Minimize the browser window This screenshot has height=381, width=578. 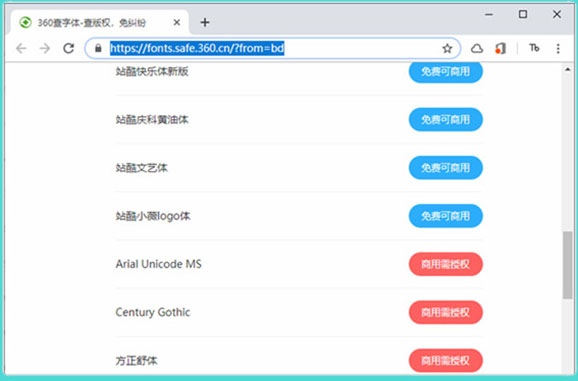(x=489, y=15)
